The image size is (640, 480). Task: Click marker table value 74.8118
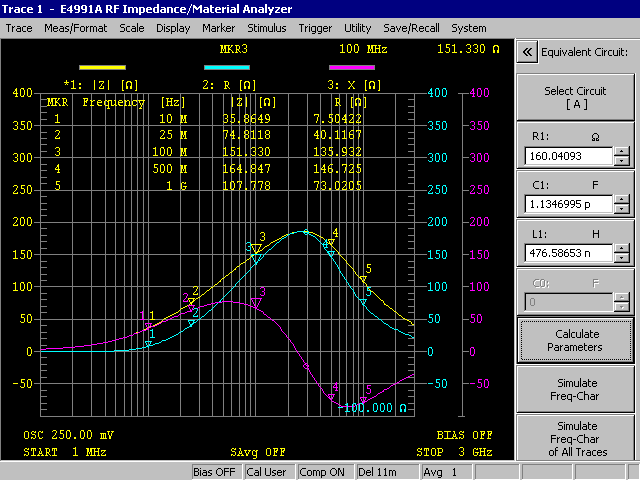[x=247, y=135]
